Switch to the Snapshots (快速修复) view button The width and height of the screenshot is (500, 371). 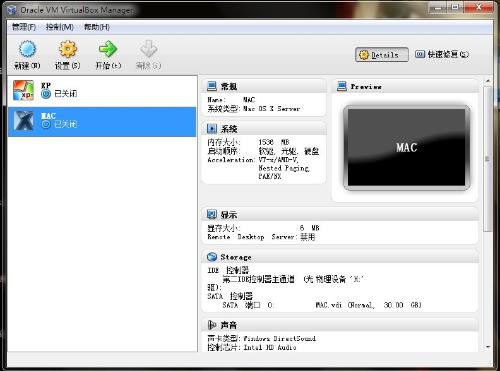click(x=442, y=54)
